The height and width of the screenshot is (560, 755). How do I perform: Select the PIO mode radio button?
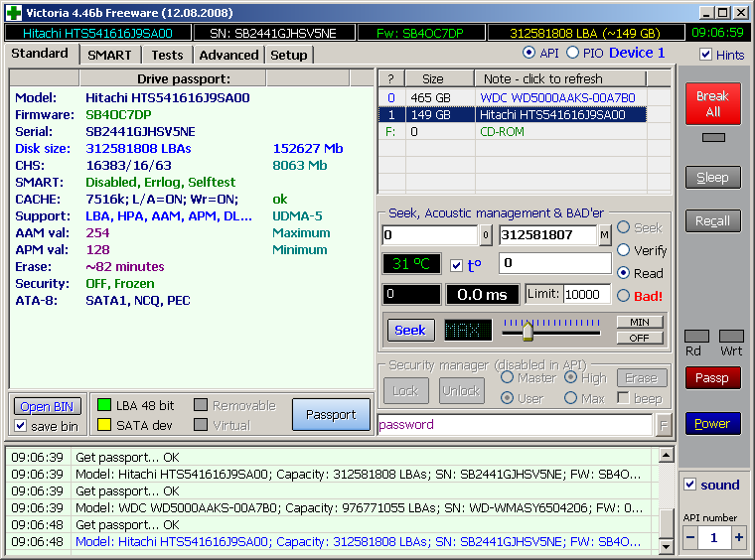[x=572, y=53]
